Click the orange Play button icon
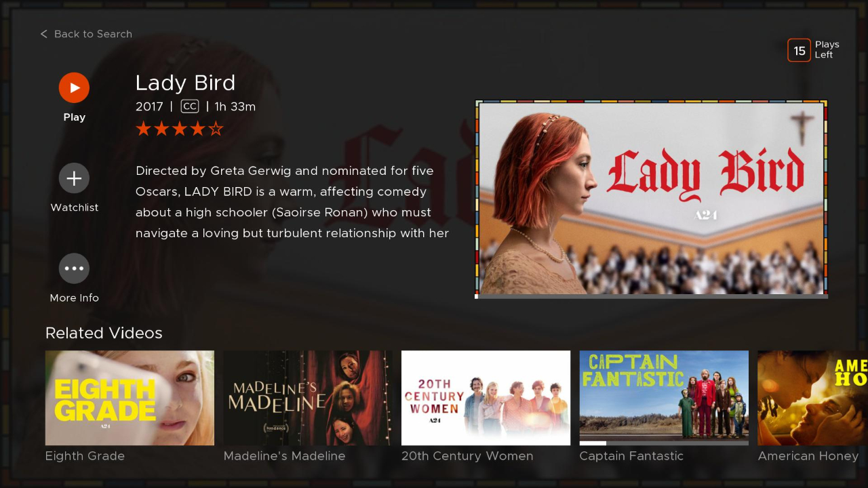868x488 pixels. pyautogui.click(x=74, y=87)
